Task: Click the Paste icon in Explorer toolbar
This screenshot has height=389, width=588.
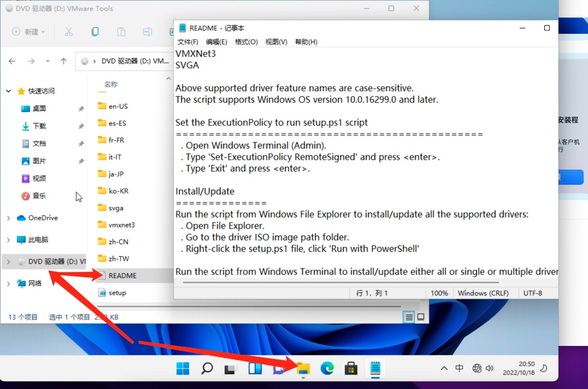Action: [121, 31]
